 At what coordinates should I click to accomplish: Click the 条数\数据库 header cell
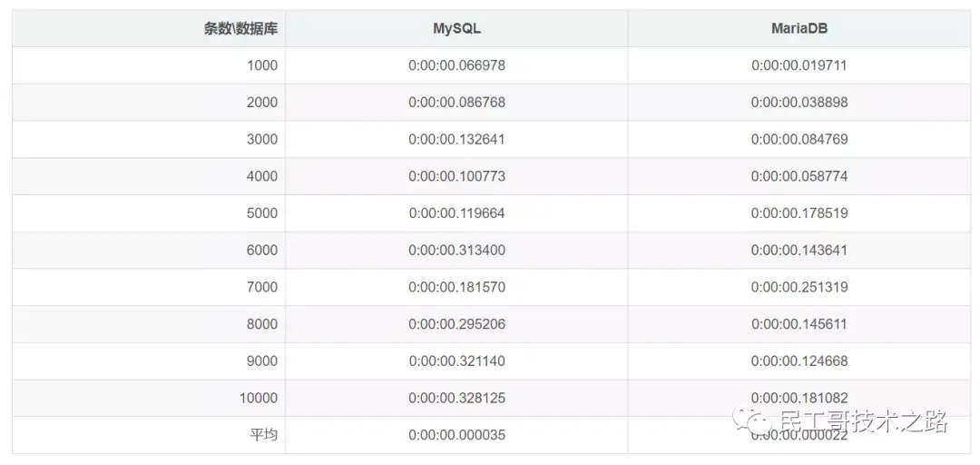tap(240, 28)
